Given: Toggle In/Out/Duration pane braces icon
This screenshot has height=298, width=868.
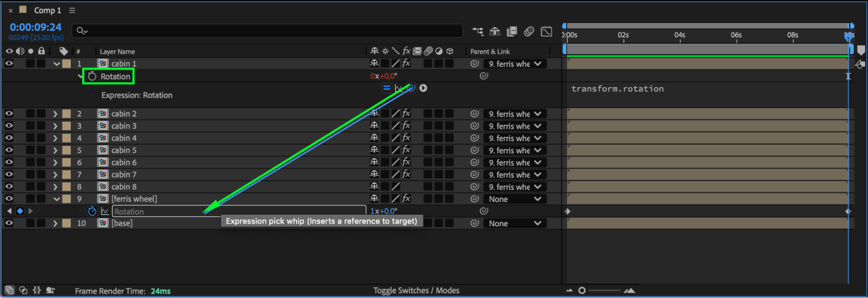Looking at the screenshot, I should click(37, 290).
